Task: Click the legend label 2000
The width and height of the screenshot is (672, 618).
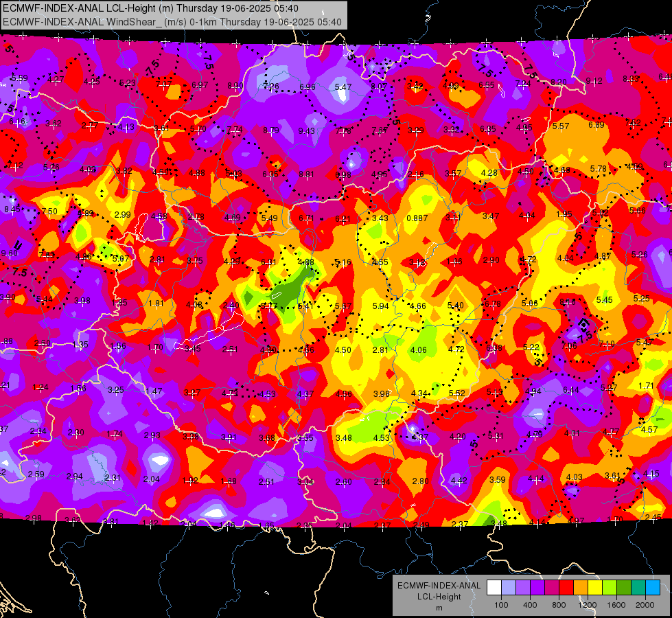Action: click(x=645, y=605)
